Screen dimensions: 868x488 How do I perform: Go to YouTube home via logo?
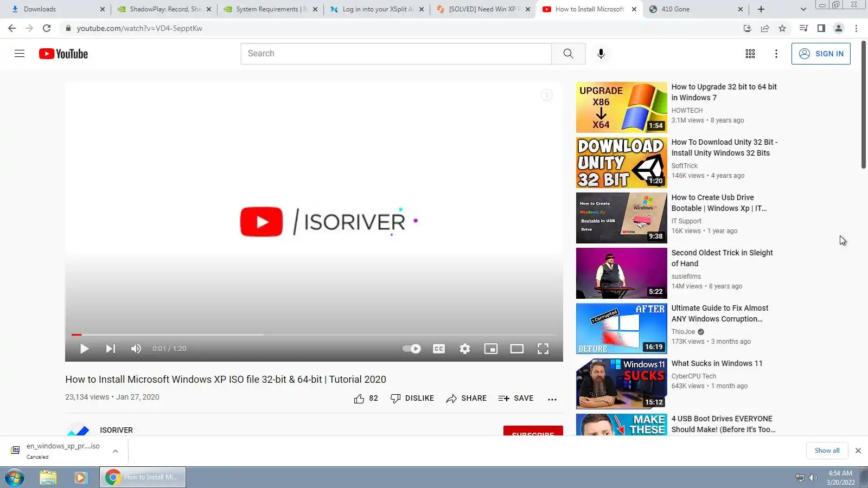point(63,54)
